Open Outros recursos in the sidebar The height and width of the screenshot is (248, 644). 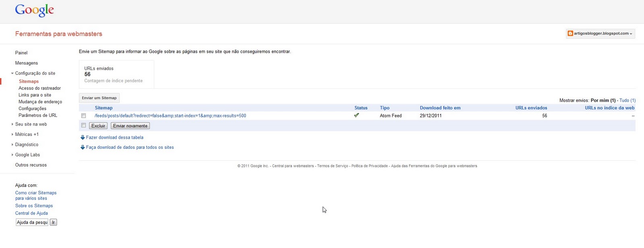[x=31, y=165]
